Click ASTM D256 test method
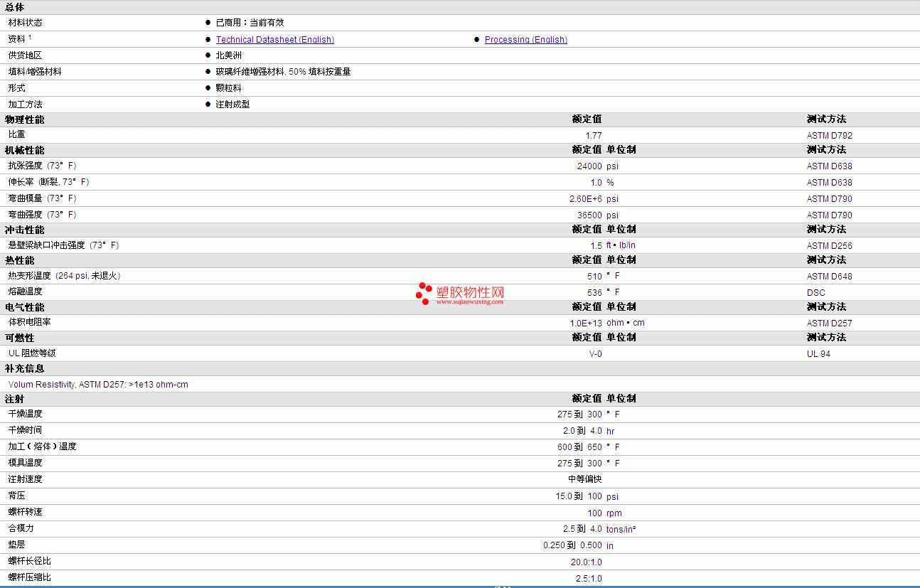 click(829, 246)
